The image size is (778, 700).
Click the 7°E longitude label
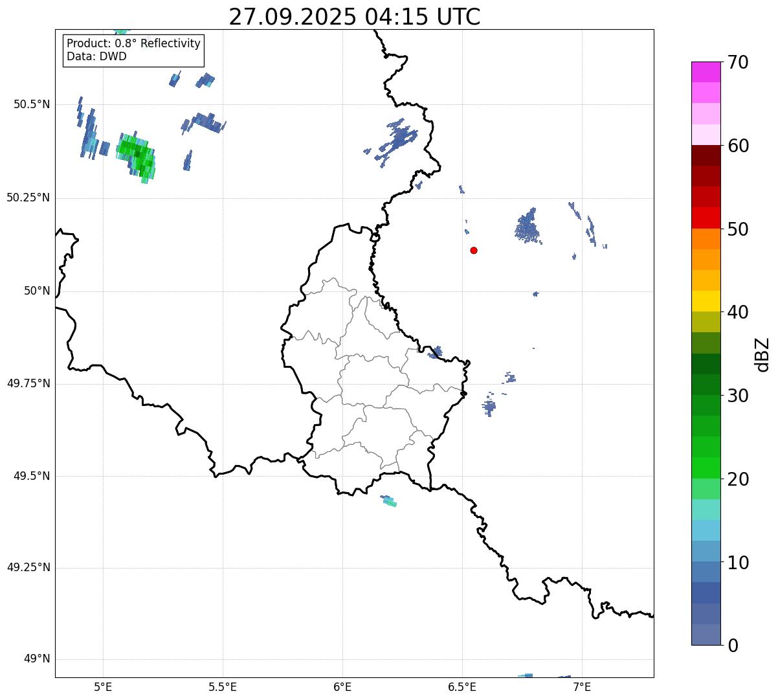click(x=582, y=686)
